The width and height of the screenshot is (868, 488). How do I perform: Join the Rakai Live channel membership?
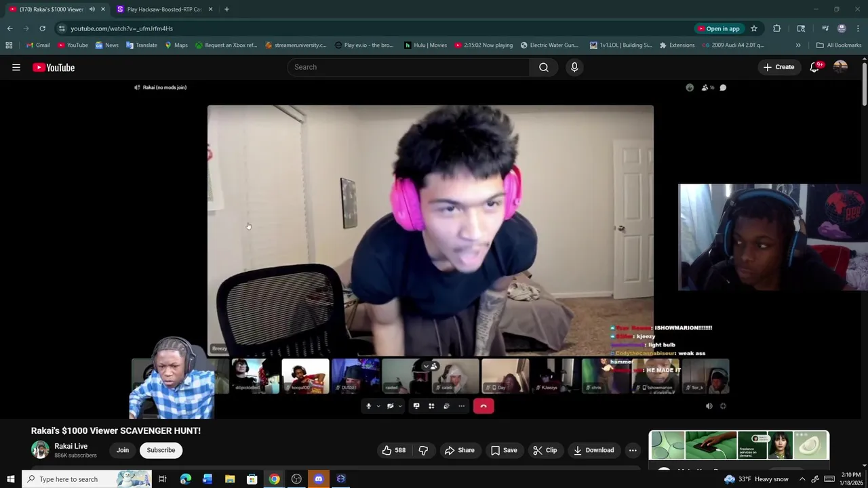[x=123, y=450]
